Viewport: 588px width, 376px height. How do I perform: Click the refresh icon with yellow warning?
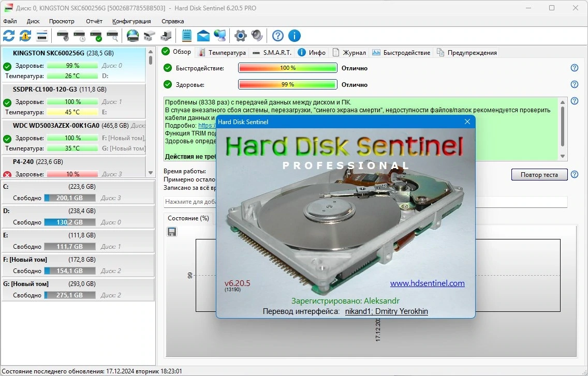pyautogui.click(x=25, y=36)
